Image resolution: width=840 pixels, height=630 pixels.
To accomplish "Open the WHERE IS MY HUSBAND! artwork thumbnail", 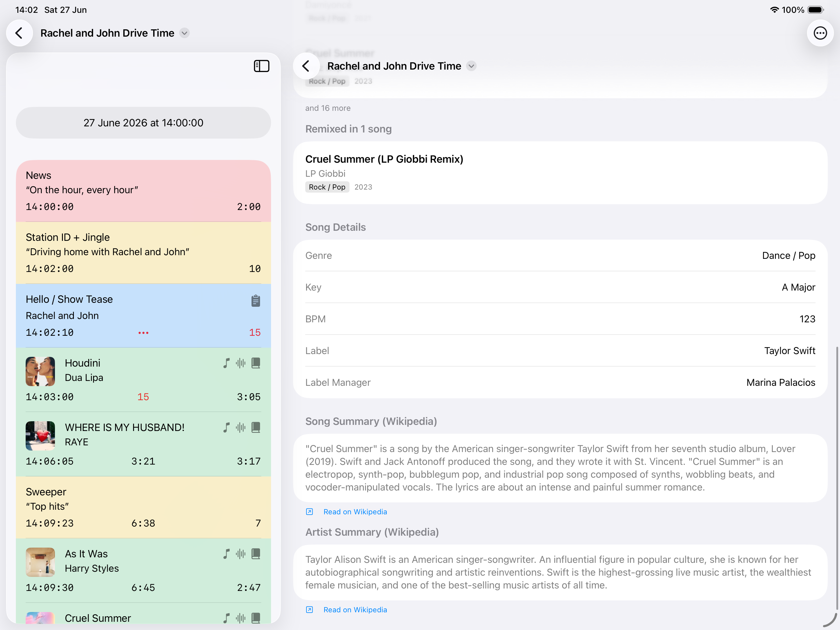I will pos(40,436).
